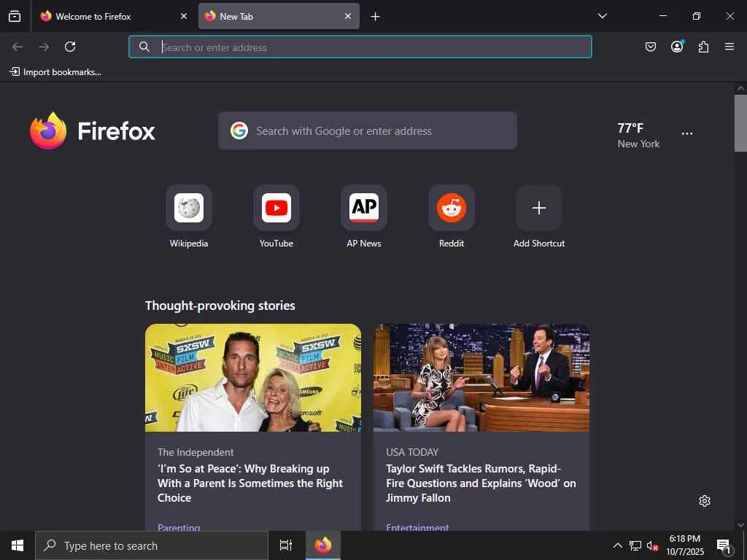Open the Reddit shortcut

point(452,217)
